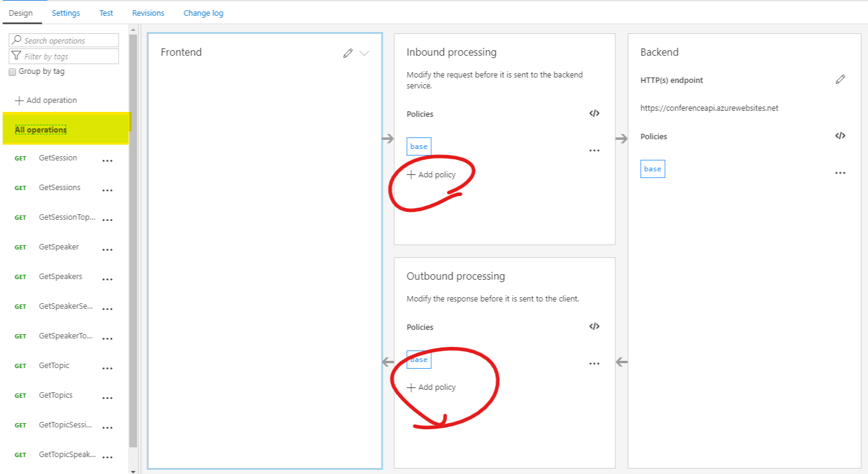The height and width of the screenshot is (474, 868).
Task: Add policy in Inbound processing
Action: (x=431, y=175)
